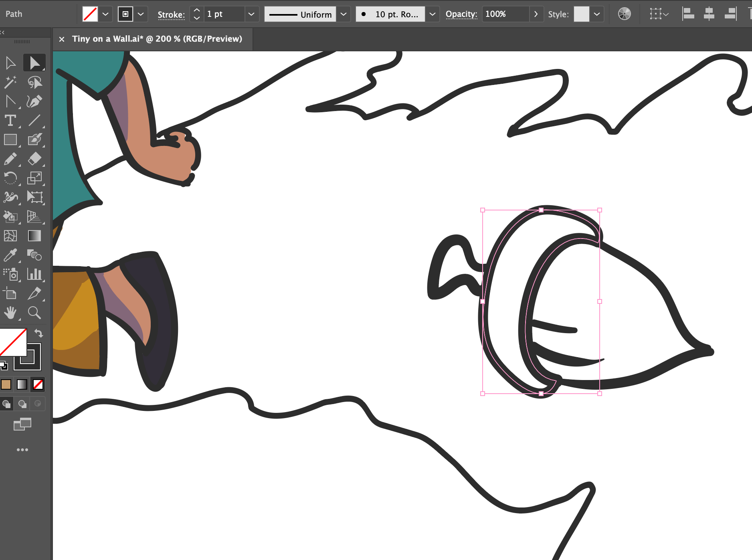The width and height of the screenshot is (752, 560).
Task: Open the Recolor Artwork dialog
Action: coord(624,14)
